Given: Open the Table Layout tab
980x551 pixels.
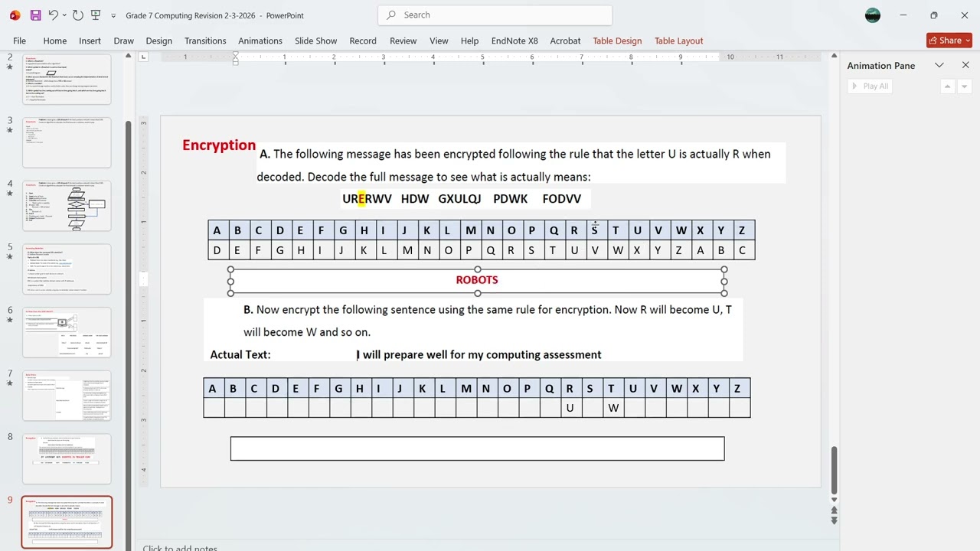Looking at the screenshot, I should (678, 41).
